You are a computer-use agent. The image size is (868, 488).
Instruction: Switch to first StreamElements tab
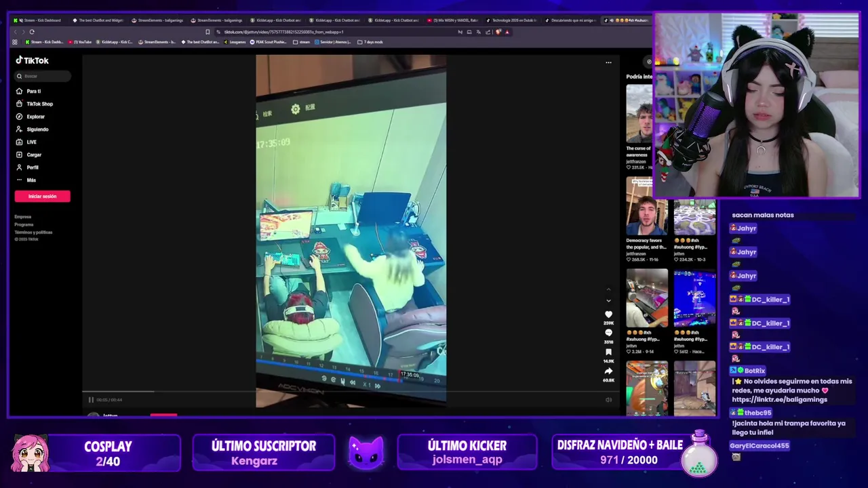157,20
